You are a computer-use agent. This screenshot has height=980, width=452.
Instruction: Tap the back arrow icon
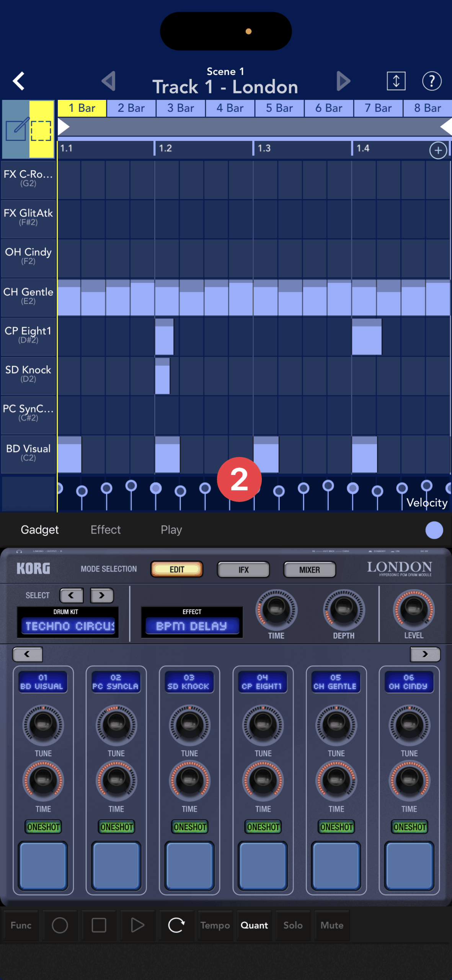click(18, 81)
